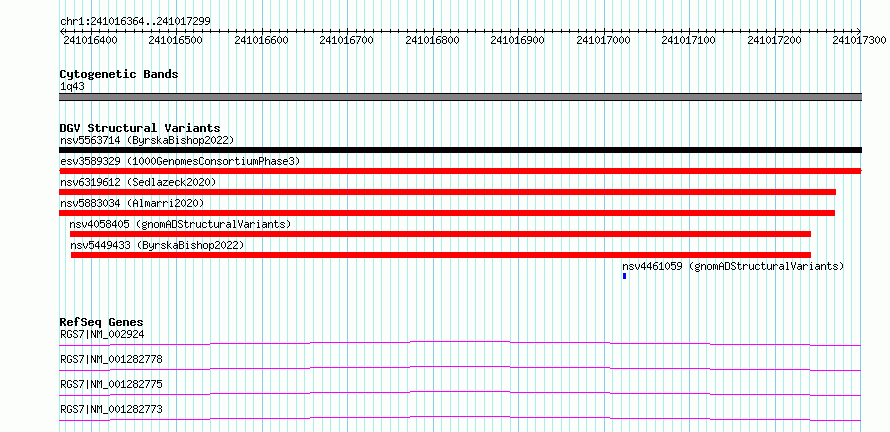Screen dimensions: 890x432
Task: Click the chr1:241016364..241017299 coordinate label
Action: click(135, 21)
